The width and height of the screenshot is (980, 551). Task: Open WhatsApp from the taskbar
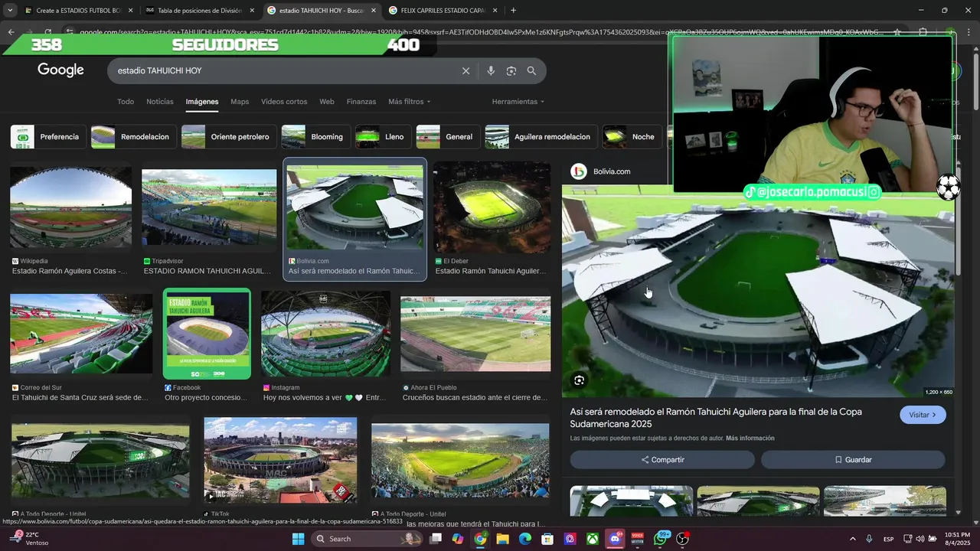(x=660, y=539)
